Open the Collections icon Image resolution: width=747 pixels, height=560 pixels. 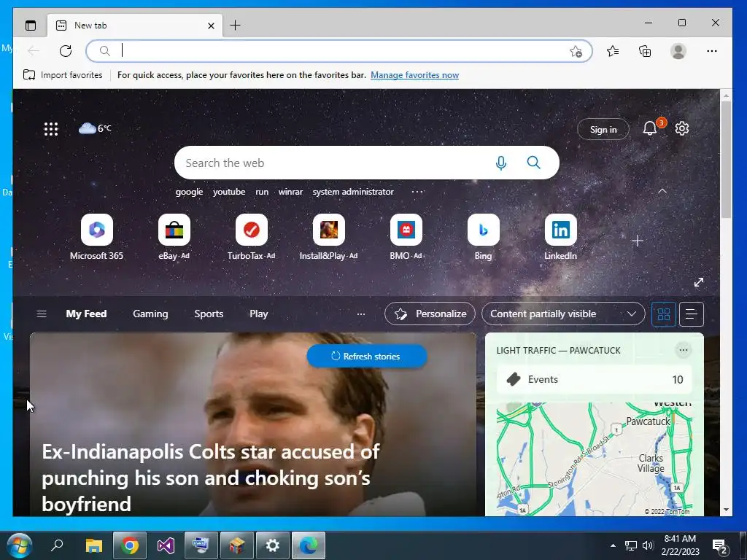coord(645,51)
